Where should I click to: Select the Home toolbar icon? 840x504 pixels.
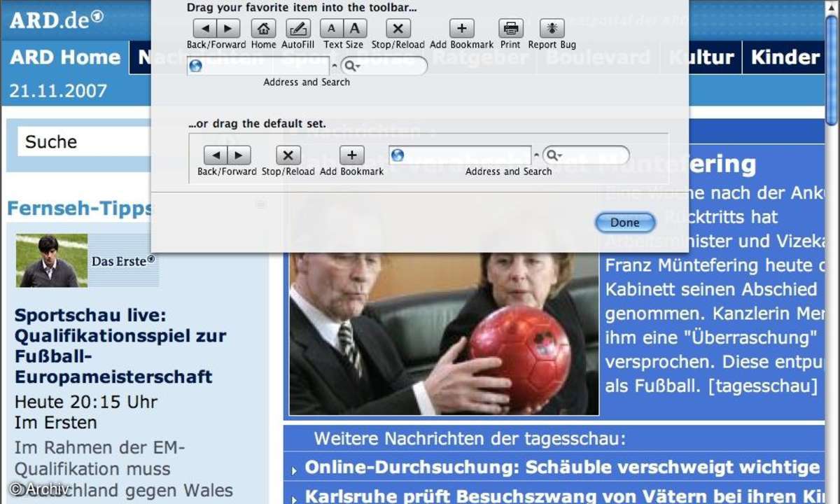pyautogui.click(x=263, y=29)
